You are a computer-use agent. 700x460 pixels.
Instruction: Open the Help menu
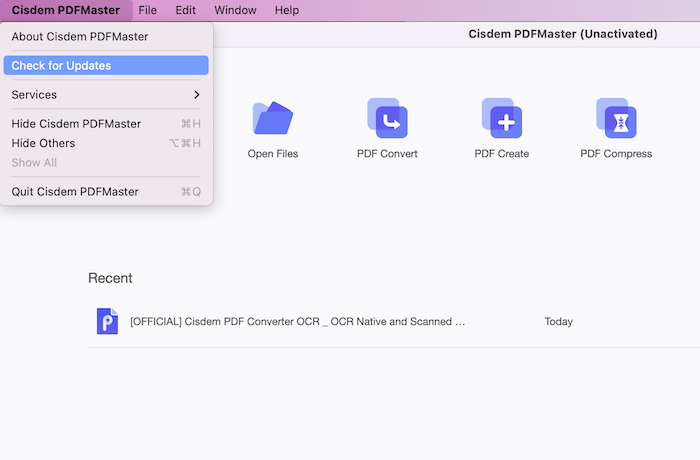point(287,10)
